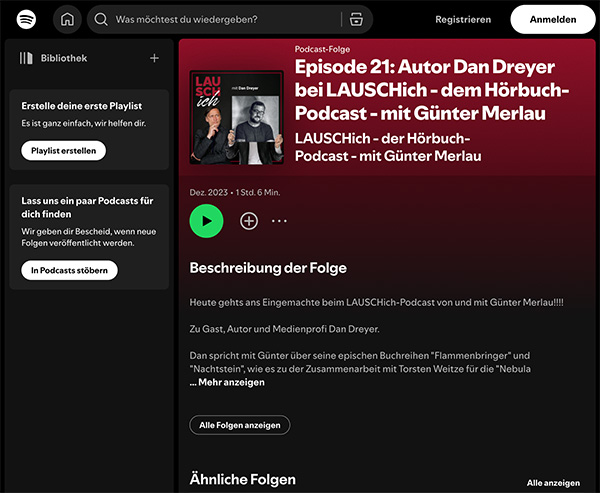
Task: Click the 'Dez. 2023 • 1 Std. 6 Min.' text
Action: pyautogui.click(x=235, y=193)
